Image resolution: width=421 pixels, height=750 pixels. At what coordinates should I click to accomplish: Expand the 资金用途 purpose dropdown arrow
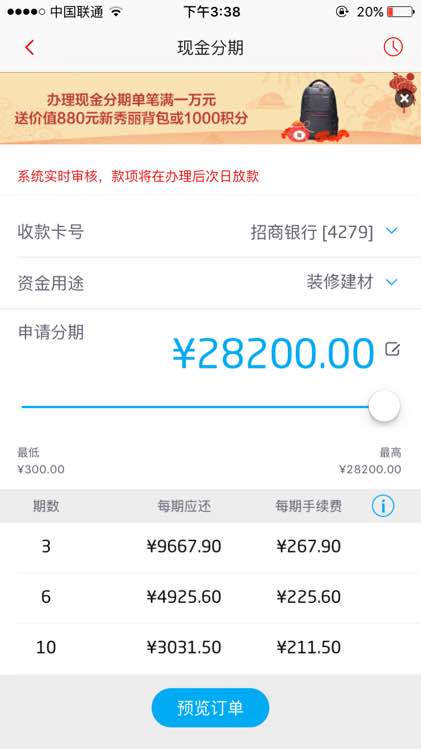coord(392,282)
